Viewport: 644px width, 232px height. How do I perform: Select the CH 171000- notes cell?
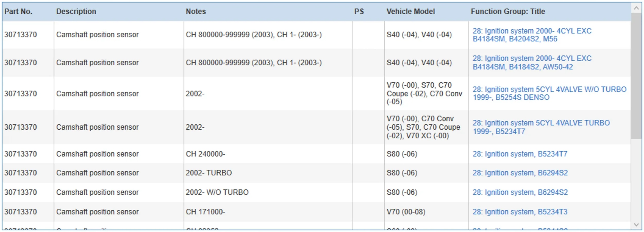205,212
